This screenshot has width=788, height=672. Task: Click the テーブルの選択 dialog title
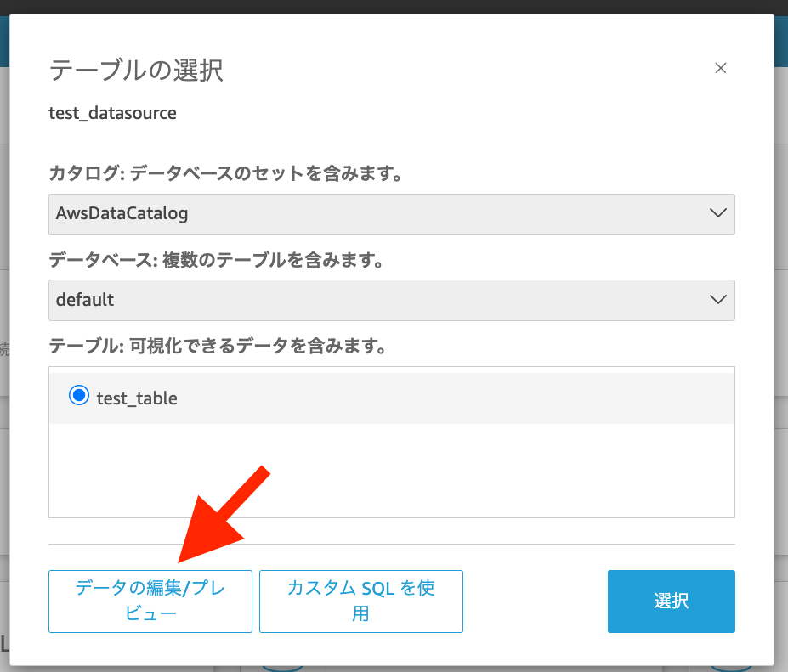(x=136, y=70)
